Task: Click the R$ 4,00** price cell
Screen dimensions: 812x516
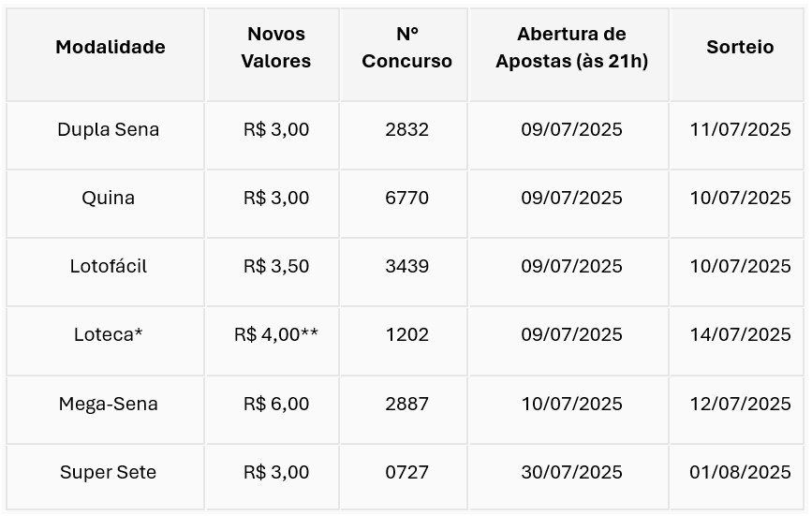Action: click(x=276, y=334)
